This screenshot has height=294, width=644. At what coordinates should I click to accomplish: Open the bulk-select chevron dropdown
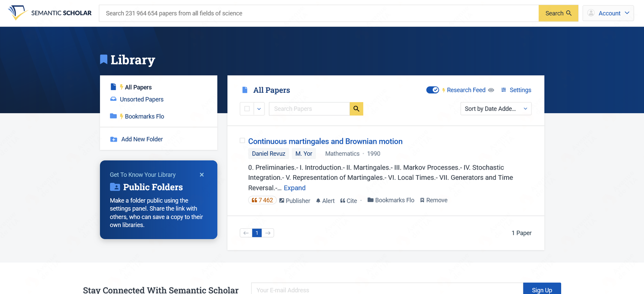259,109
